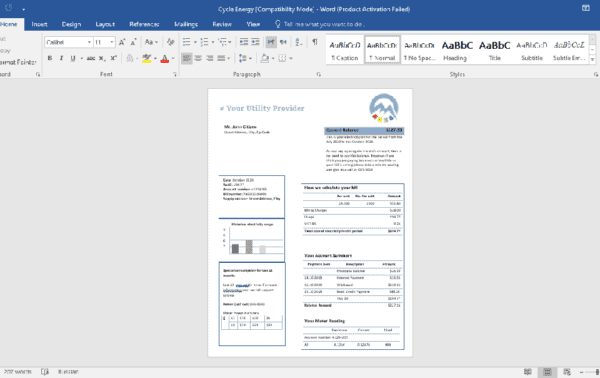
Task: Expand the Bullets dropdown arrow
Action: (x=195, y=42)
